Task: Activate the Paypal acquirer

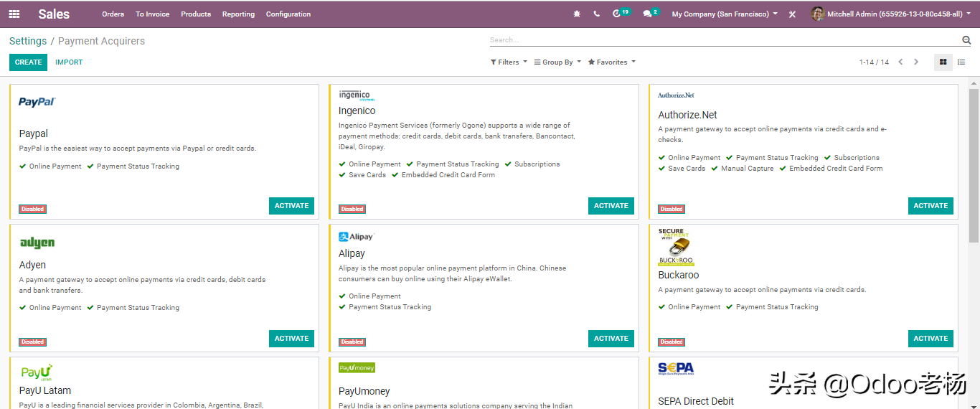Action: pos(291,206)
